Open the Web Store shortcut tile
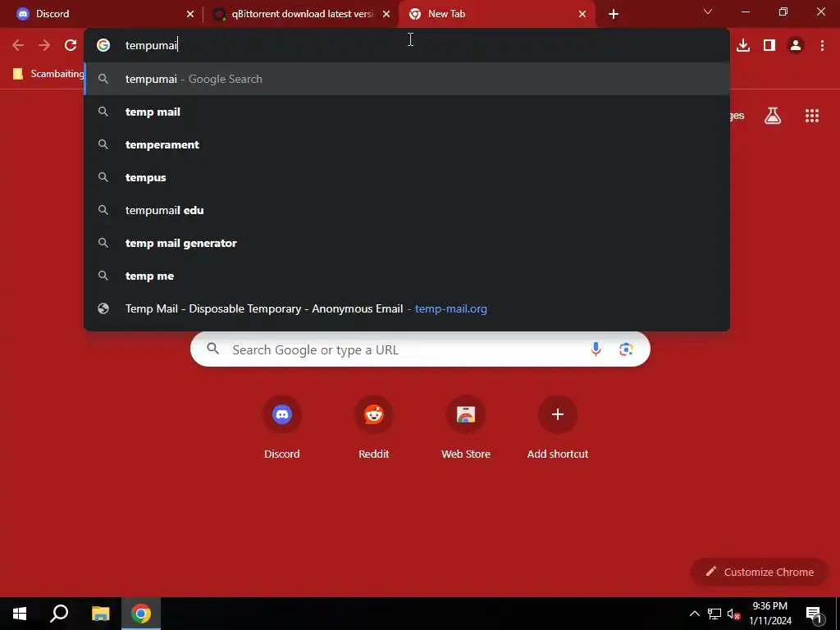Viewport: 840px width, 630px height. 466,427
